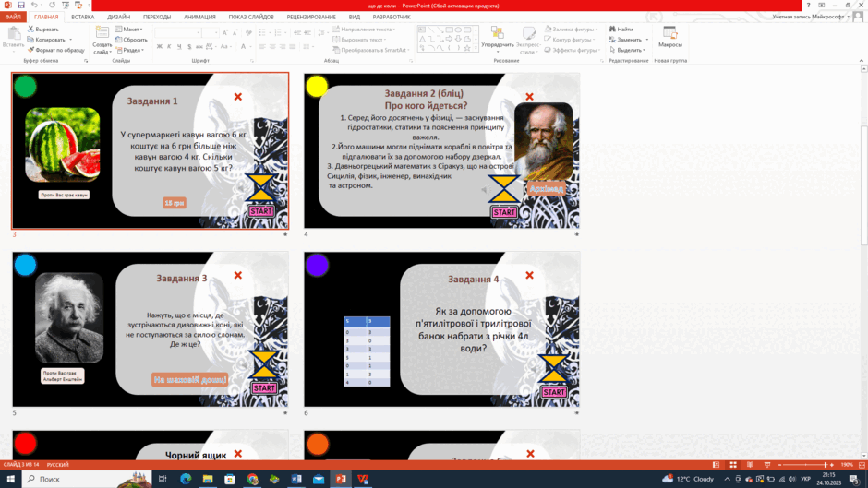Open Word from the Windows taskbar
868x488 pixels.
click(x=296, y=479)
